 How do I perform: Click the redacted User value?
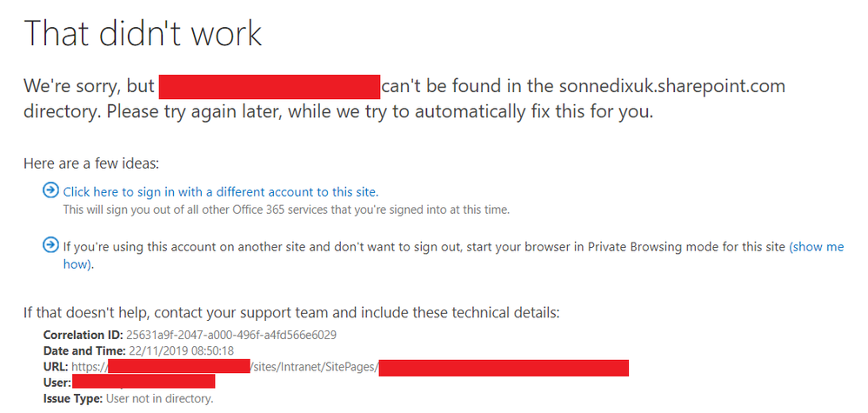point(144,382)
